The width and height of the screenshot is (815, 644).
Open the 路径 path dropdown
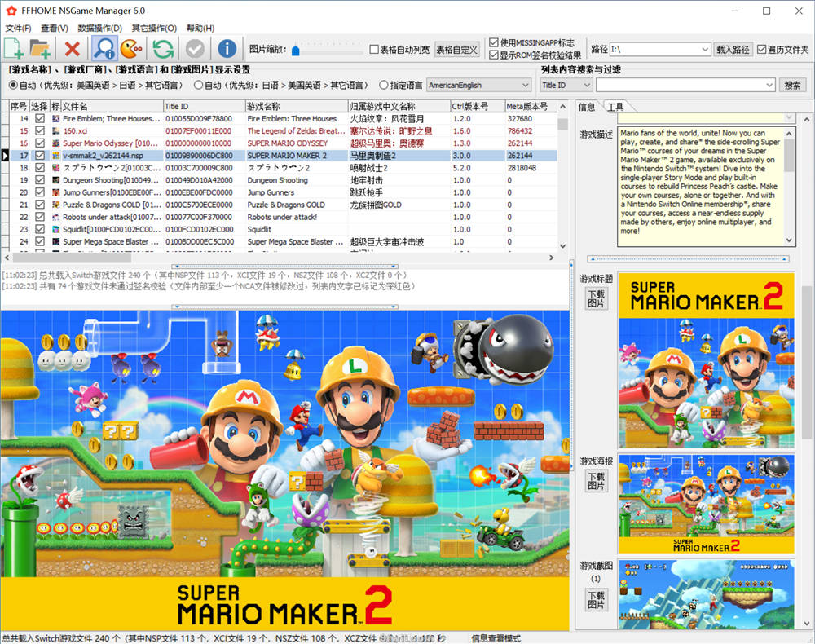(705, 50)
